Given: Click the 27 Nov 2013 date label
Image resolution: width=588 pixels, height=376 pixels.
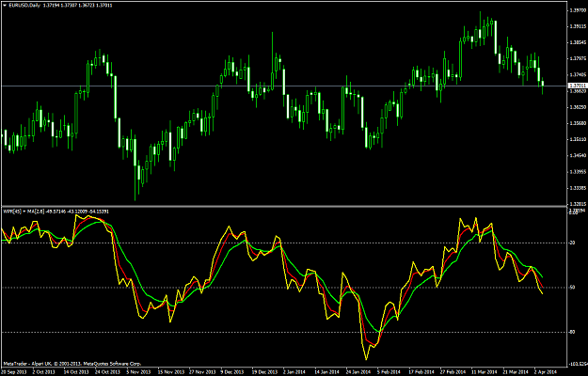Looking at the screenshot, I should pyautogui.click(x=200, y=372).
